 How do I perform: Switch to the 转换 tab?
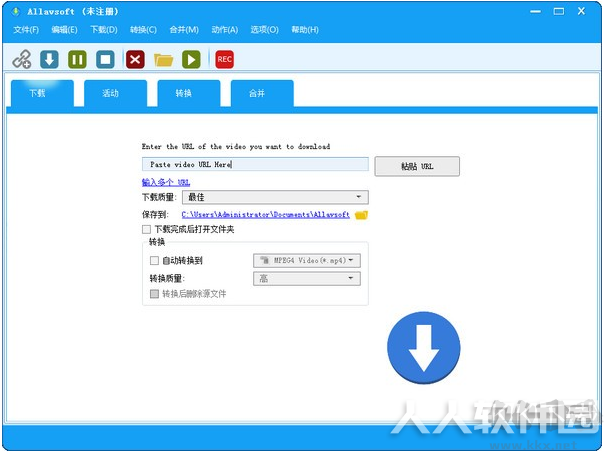189,93
